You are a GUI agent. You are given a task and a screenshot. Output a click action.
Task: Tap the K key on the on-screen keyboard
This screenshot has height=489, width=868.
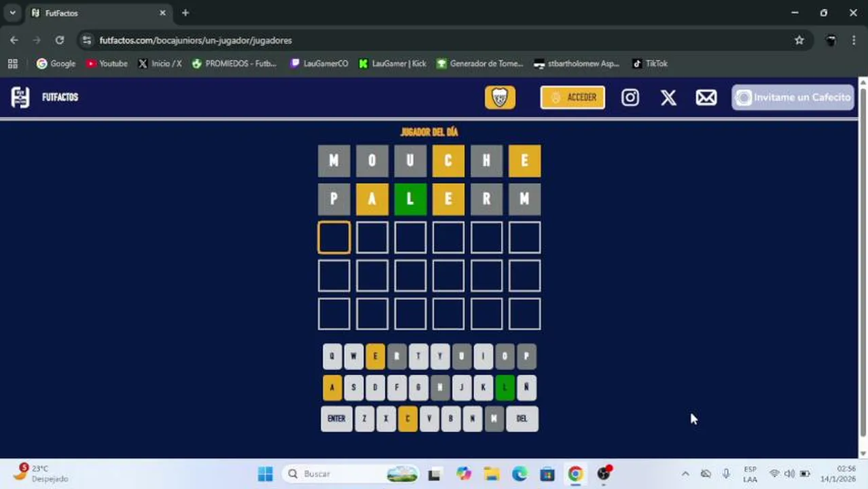pyautogui.click(x=483, y=388)
